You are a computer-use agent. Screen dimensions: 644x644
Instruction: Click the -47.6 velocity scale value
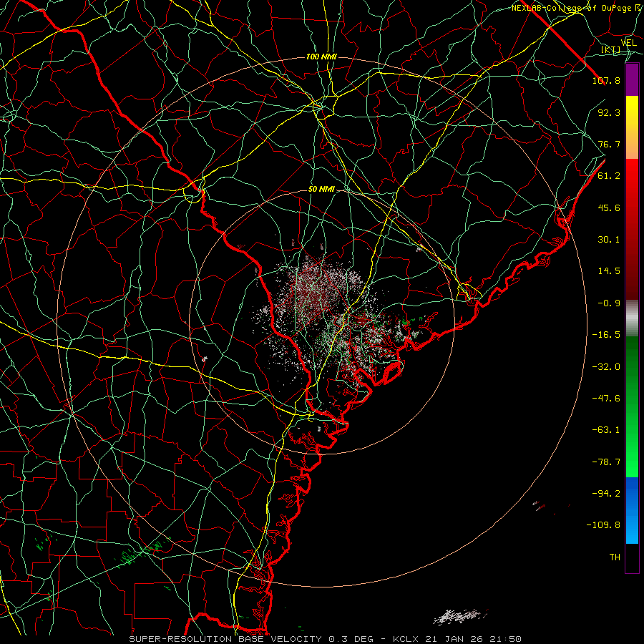click(x=606, y=398)
